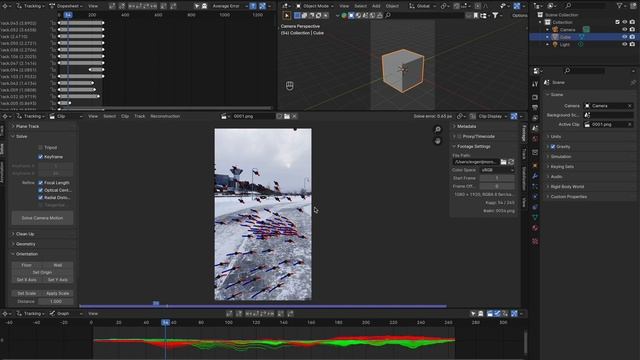Click the 3D cursor crosshair at cube center
Viewport: 640px width, 360px height.
pyautogui.click(x=403, y=69)
